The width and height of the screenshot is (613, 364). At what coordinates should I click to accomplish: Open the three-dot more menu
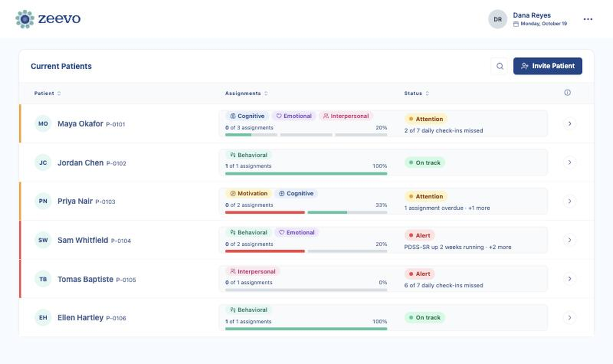click(x=588, y=19)
